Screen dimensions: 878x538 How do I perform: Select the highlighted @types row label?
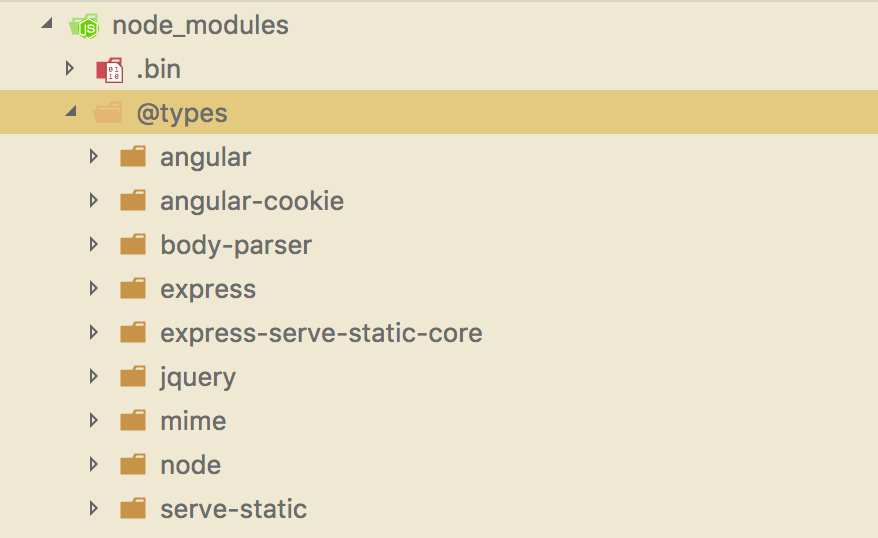click(182, 114)
